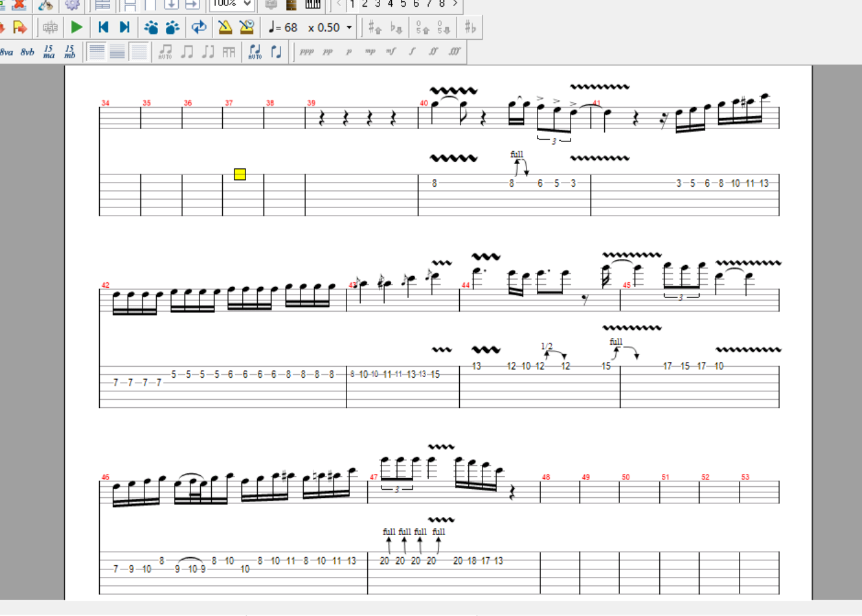Toggle loop playback

point(199,27)
